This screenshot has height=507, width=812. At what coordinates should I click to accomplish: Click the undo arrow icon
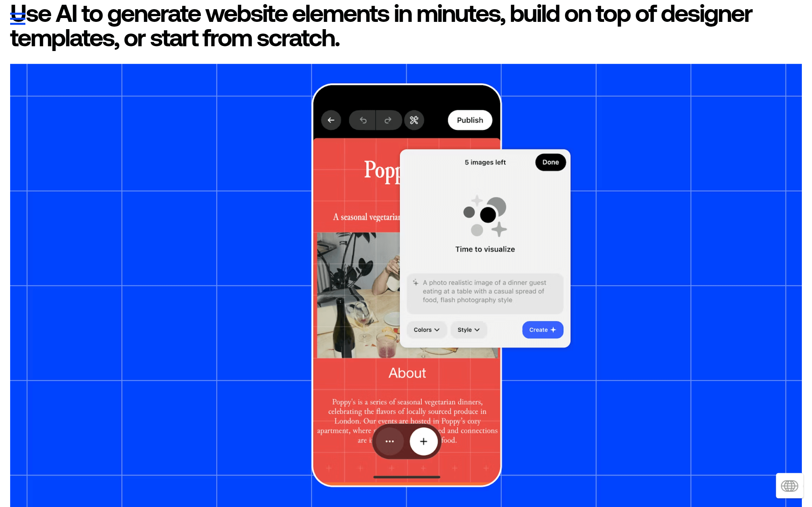(x=363, y=120)
